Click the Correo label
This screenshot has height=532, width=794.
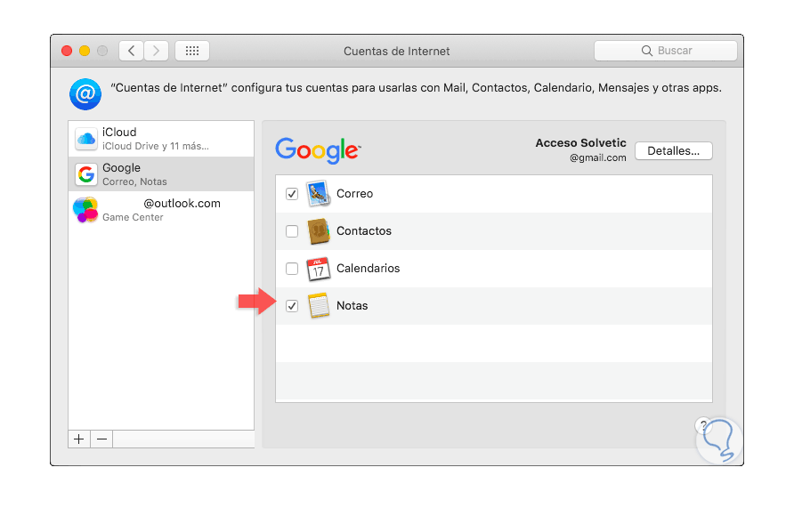(354, 194)
